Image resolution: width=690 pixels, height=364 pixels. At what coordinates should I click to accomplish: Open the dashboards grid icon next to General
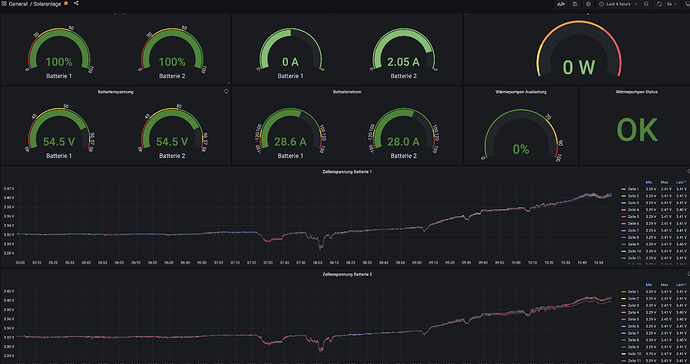[x=4, y=4]
